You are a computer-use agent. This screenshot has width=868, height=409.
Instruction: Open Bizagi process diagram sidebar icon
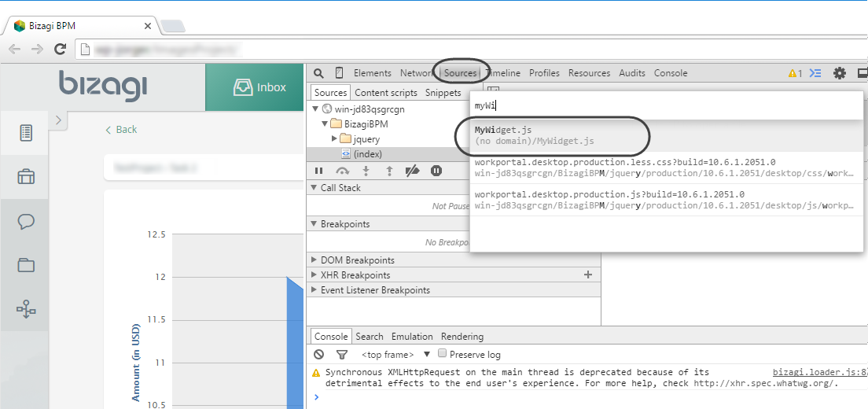[26, 309]
